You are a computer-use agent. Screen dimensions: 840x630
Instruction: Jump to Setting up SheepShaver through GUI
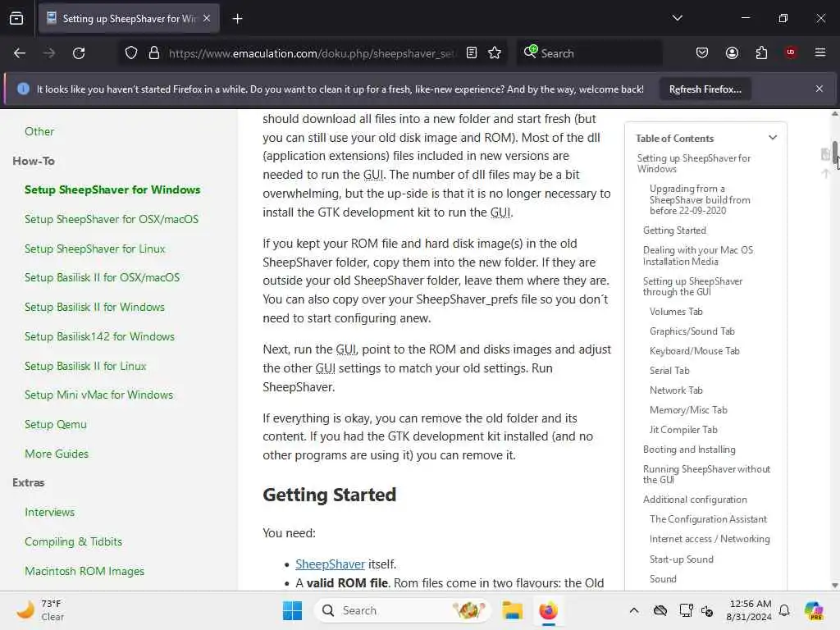[692, 286]
